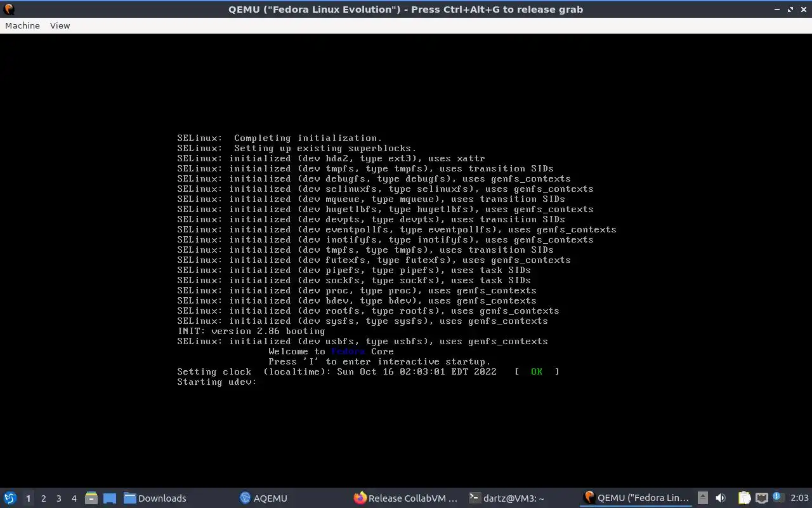Click the QEMU logo in the title bar
812x508 pixels.
(9, 9)
